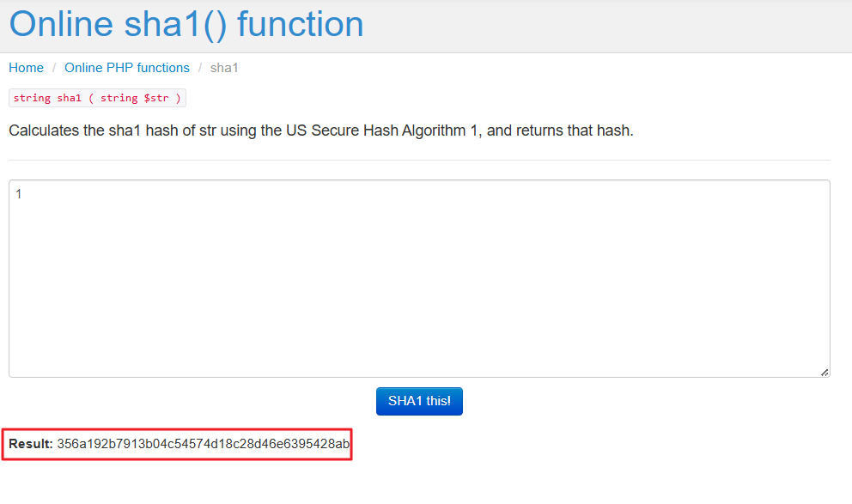852x504 pixels.
Task: Open the Online PHP functions breadcrumb
Action: pos(127,68)
